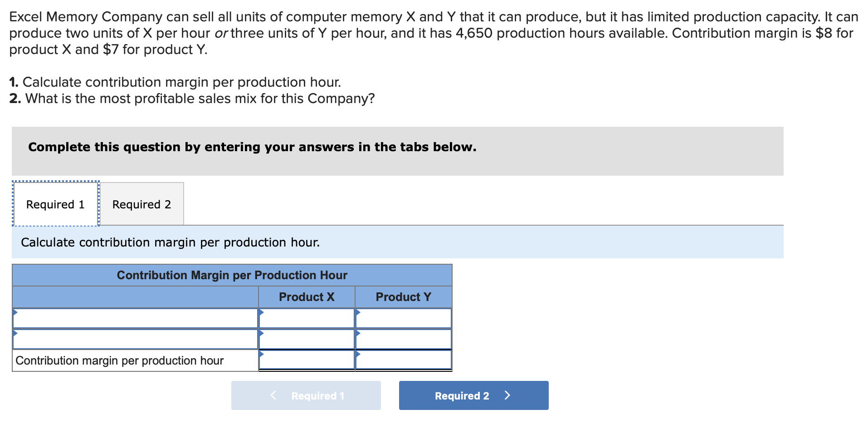Select first row Product X input cell
868x444 pixels.
coord(307,318)
